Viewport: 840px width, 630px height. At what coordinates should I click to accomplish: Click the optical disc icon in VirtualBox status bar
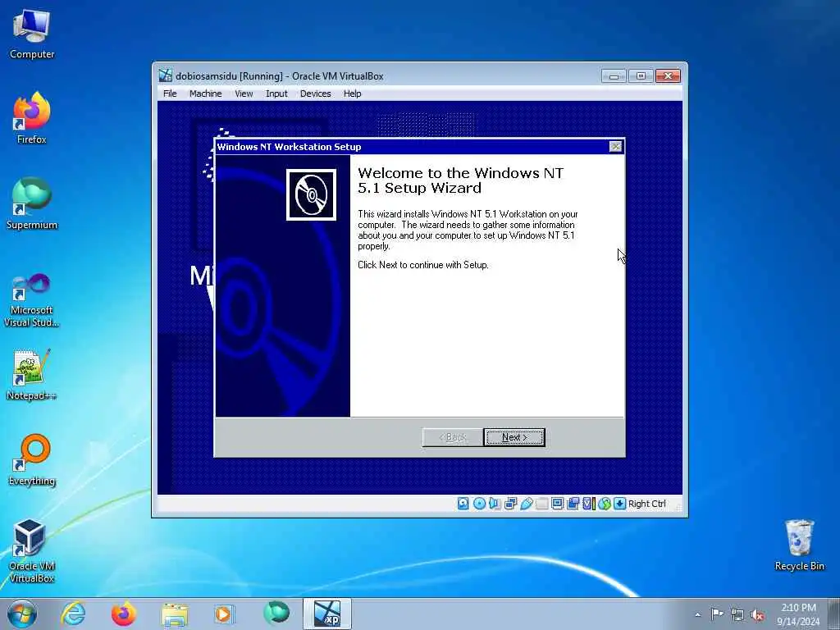point(479,504)
